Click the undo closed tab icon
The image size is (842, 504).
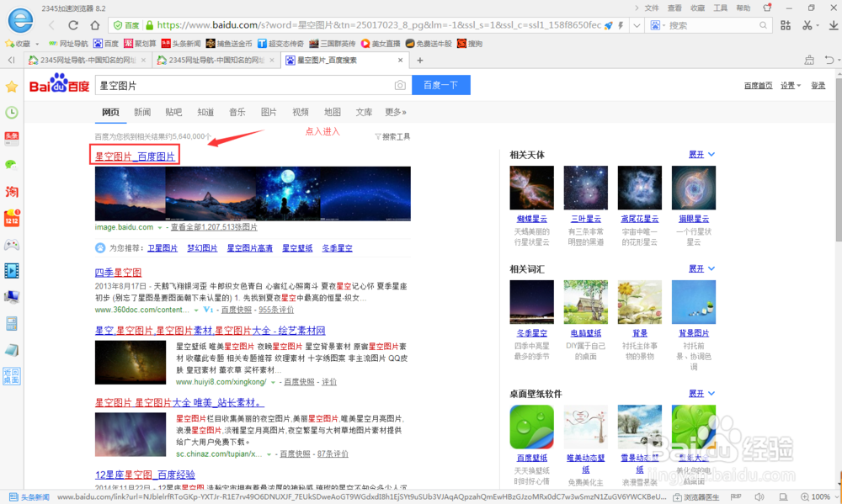829,60
